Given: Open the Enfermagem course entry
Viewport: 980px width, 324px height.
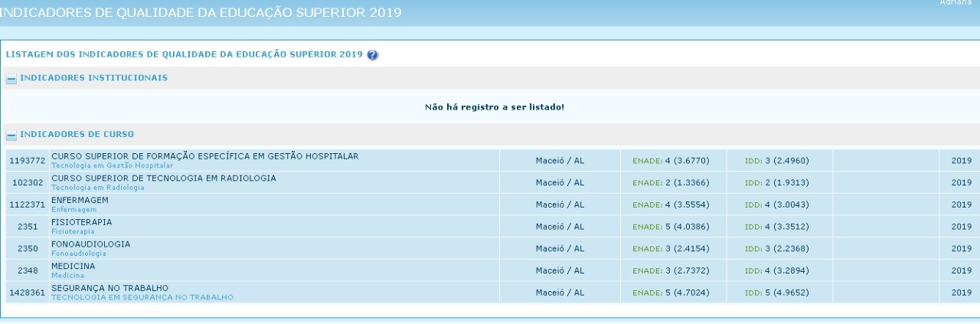Looking at the screenshot, I should (x=80, y=200).
